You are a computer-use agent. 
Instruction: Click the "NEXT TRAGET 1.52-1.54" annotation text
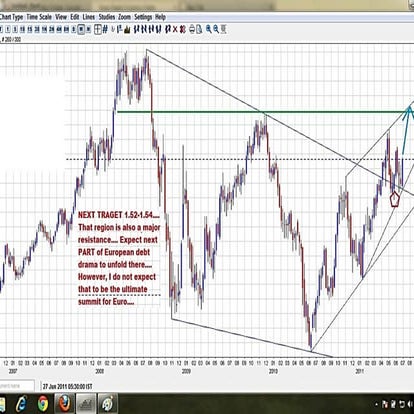[119, 215]
